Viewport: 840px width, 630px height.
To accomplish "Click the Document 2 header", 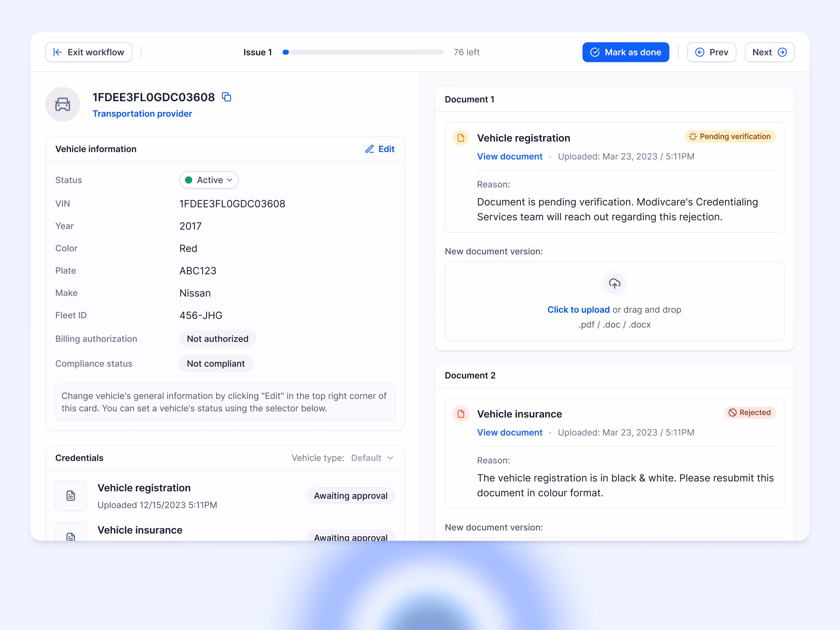I will 470,376.
